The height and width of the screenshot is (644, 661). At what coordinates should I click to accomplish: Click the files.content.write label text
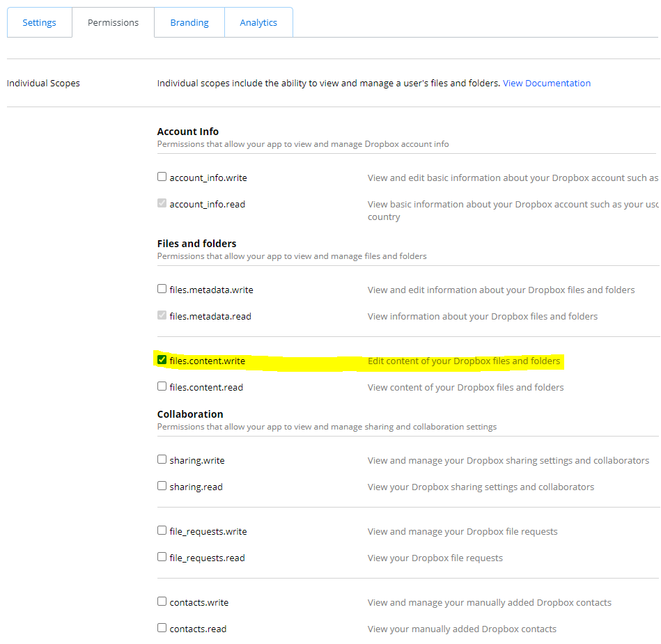click(x=207, y=361)
